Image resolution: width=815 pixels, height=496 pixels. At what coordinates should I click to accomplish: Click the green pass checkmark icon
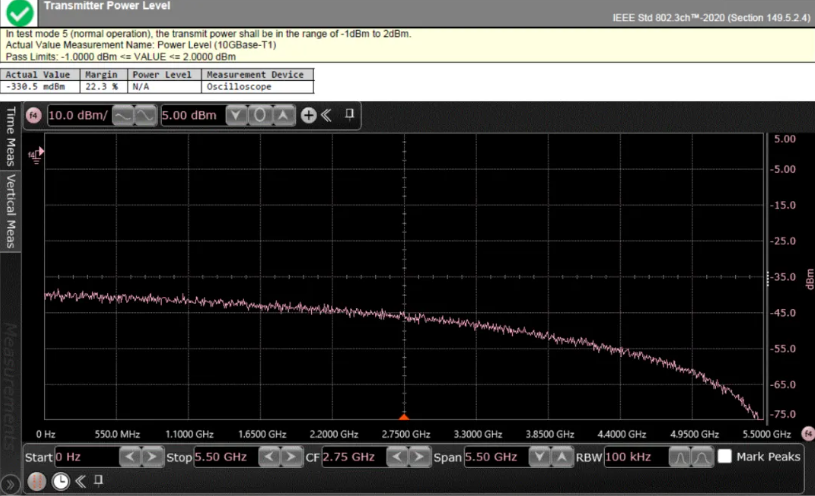point(20,11)
